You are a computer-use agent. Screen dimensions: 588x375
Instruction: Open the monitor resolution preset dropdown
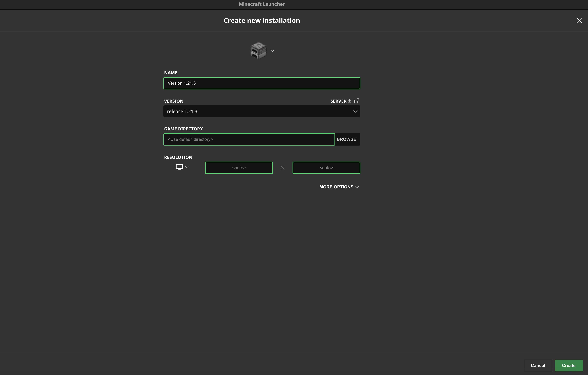click(x=183, y=167)
